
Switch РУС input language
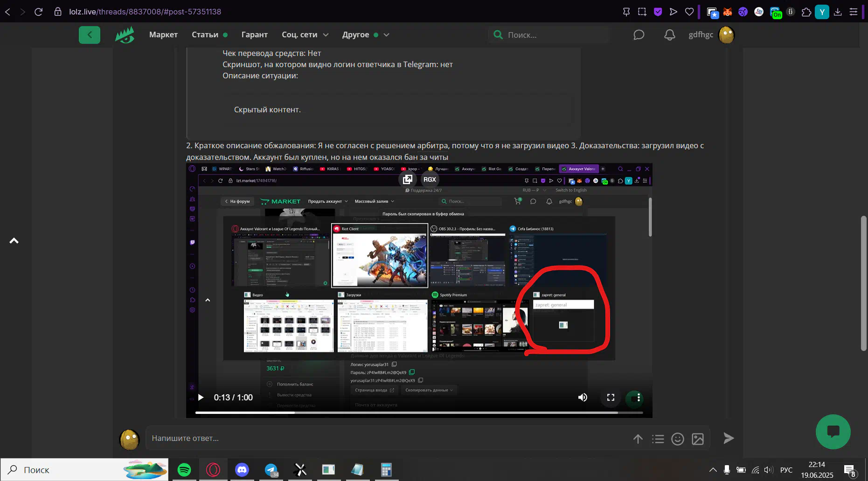[786, 470]
